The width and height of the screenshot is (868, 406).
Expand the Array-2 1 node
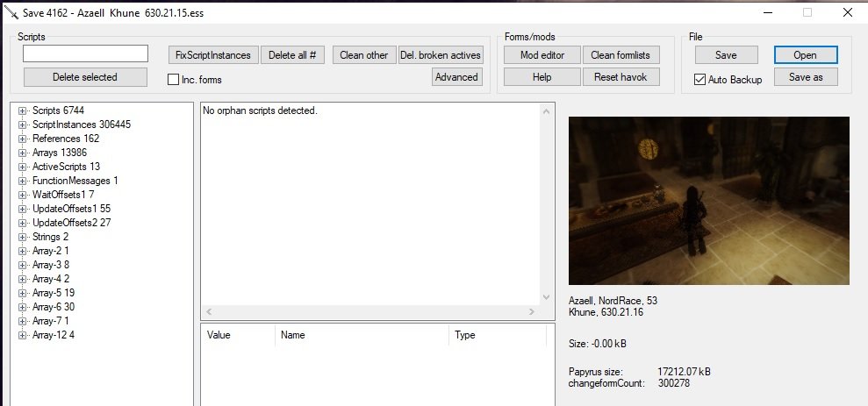pyautogui.click(x=22, y=251)
